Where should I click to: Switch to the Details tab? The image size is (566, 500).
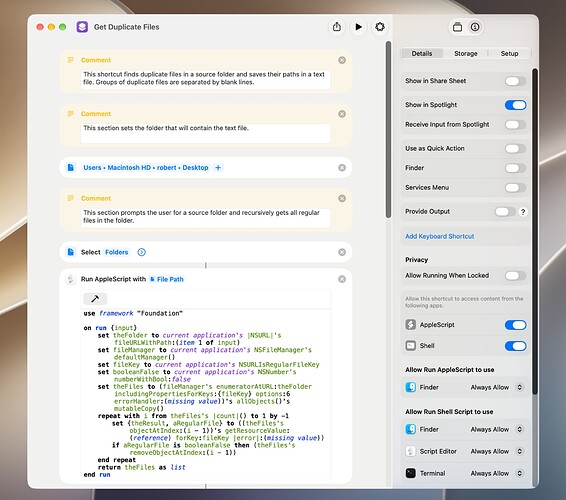coord(422,53)
